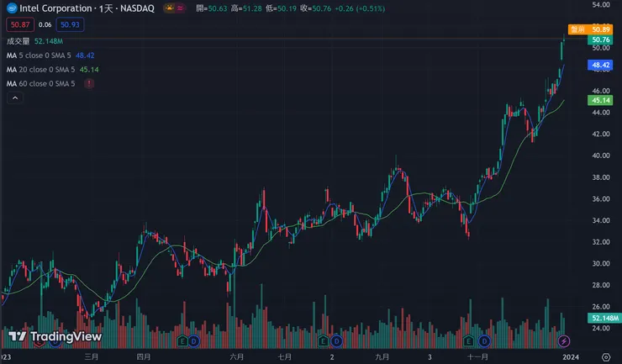Click the 30.00 price axis label
Image resolution: width=622 pixels, height=364 pixels.
601,264
